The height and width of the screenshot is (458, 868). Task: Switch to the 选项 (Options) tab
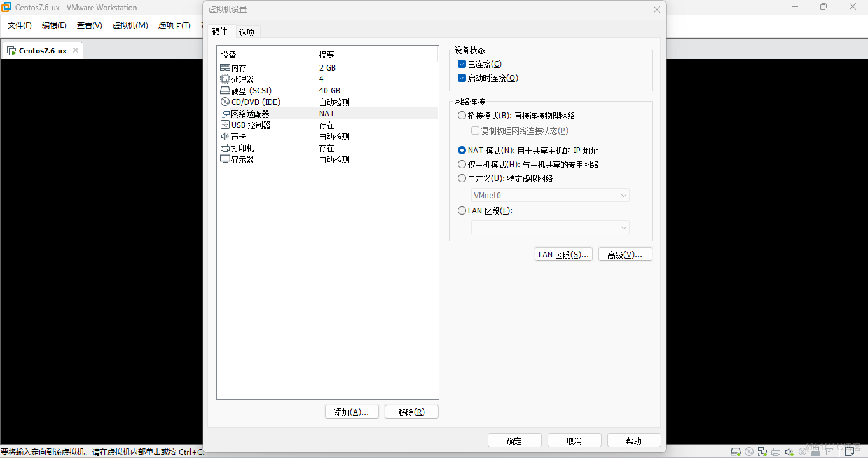(x=247, y=32)
